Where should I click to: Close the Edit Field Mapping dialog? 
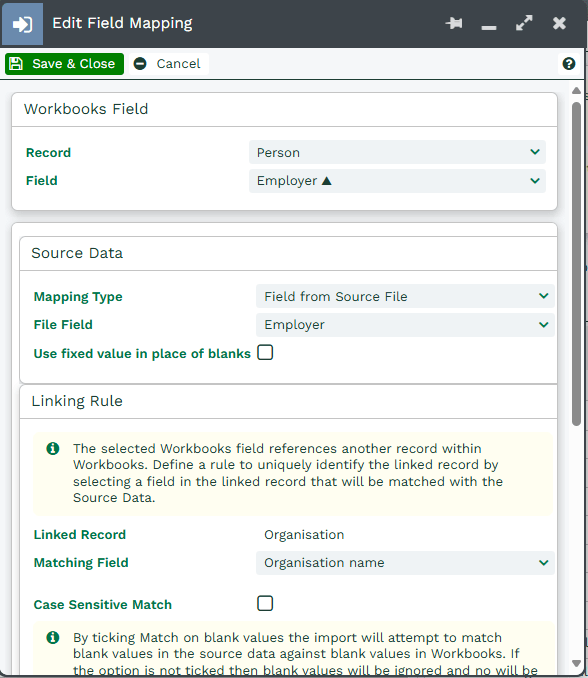tap(559, 23)
